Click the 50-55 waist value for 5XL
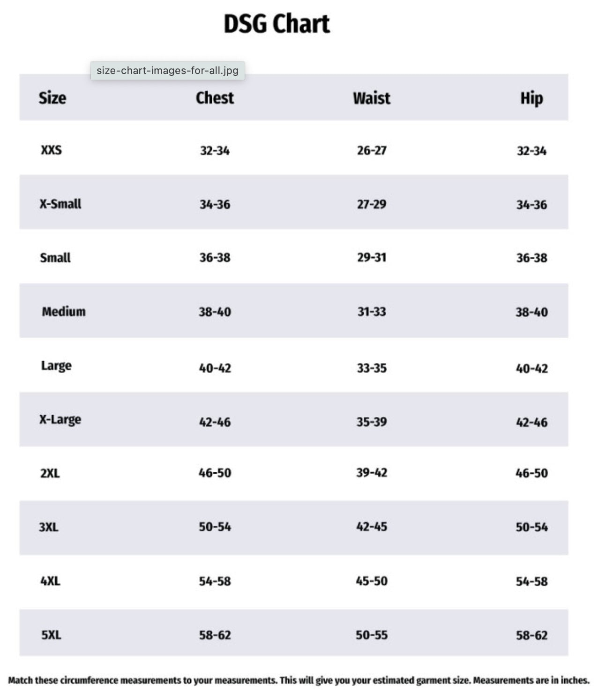The image size is (598, 700). point(372,635)
